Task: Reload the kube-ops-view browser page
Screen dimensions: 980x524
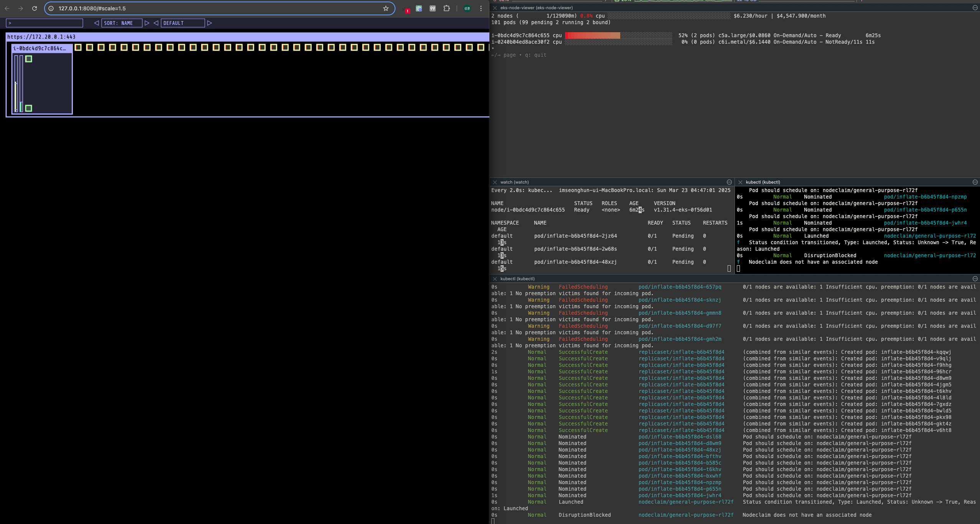Action: click(35, 8)
